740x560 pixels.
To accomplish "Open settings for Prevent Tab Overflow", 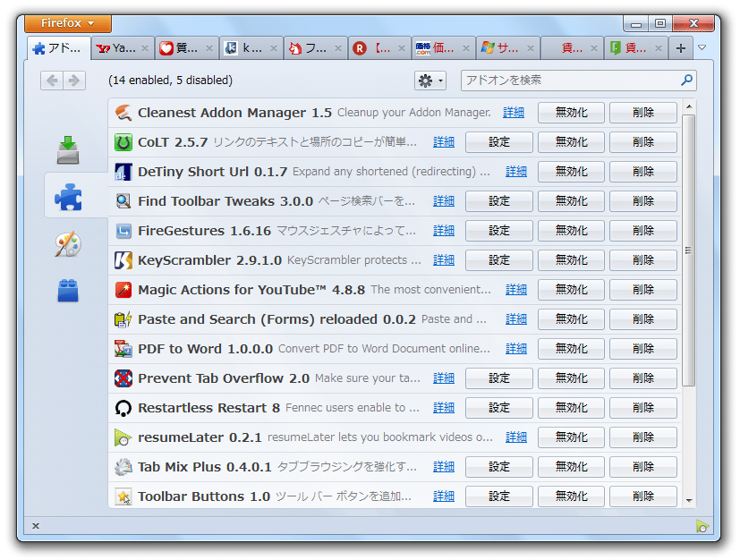I will coord(498,378).
